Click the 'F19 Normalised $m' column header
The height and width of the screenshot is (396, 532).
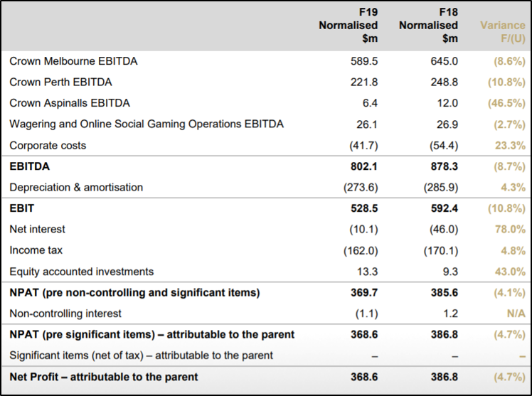coord(348,26)
